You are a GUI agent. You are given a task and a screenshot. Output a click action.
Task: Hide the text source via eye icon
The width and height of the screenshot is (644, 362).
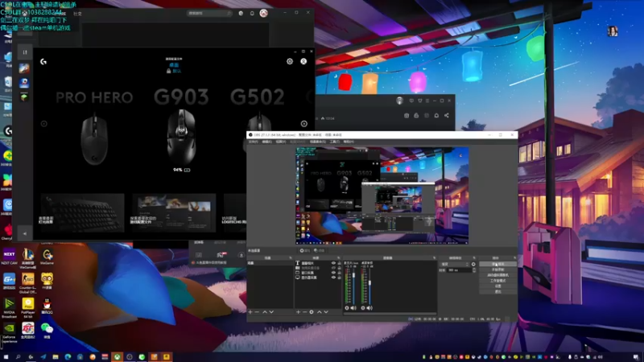coord(333,263)
